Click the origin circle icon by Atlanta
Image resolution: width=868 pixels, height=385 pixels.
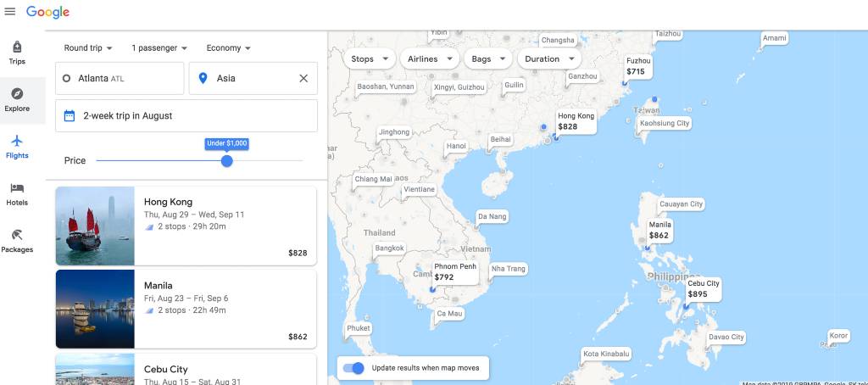[x=66, y=79]
